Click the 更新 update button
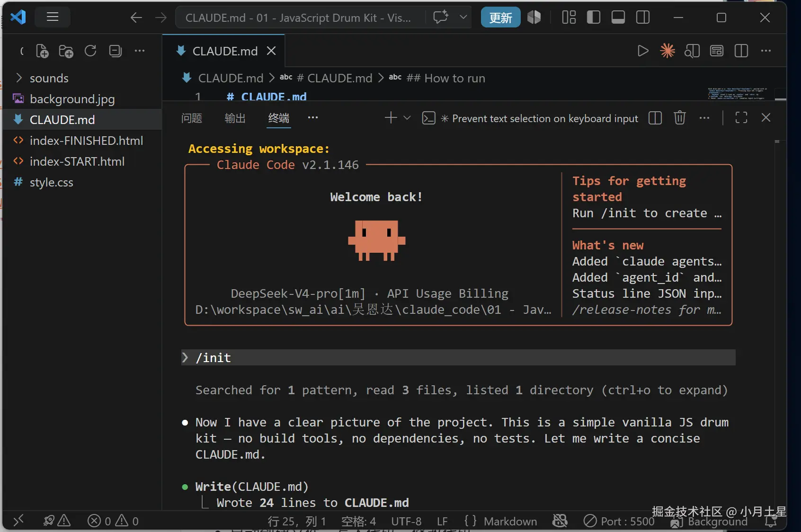 [500, 18]
